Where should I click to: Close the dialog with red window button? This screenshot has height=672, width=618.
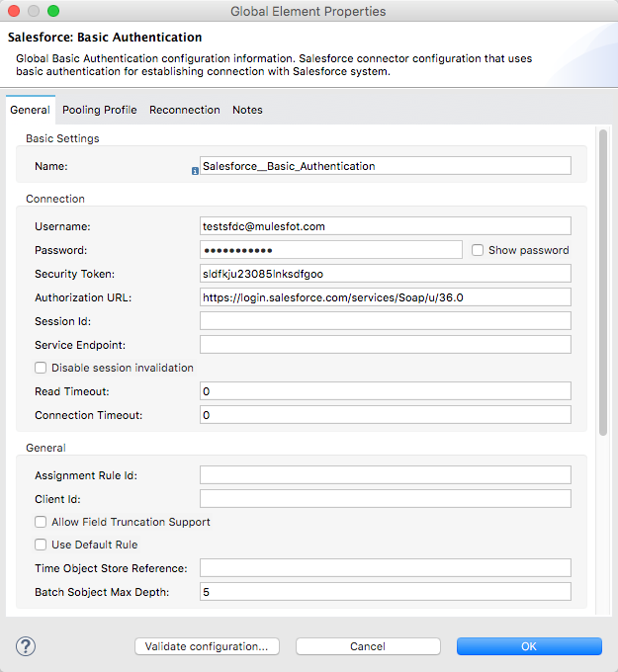tap(14, 11)
